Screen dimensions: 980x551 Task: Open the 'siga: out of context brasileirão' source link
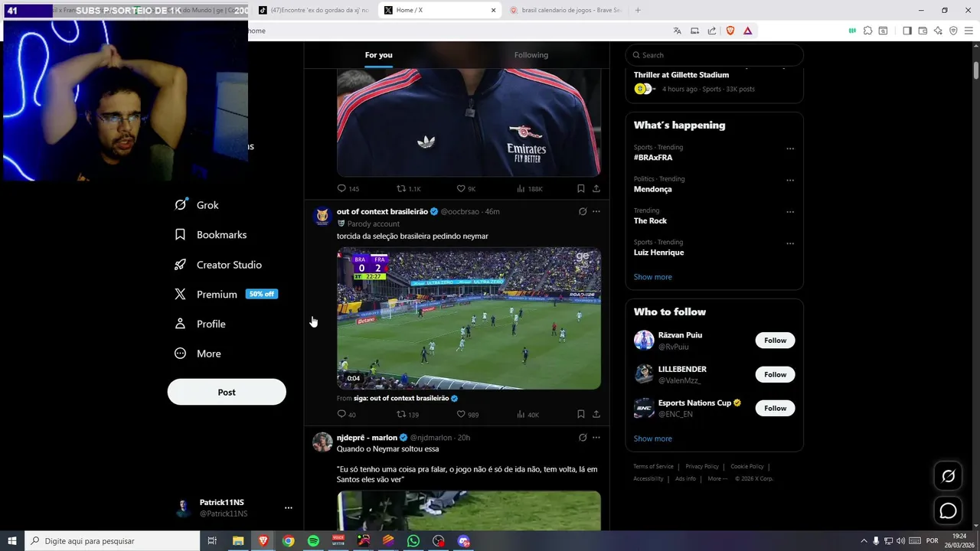click(x=401, y=398)
